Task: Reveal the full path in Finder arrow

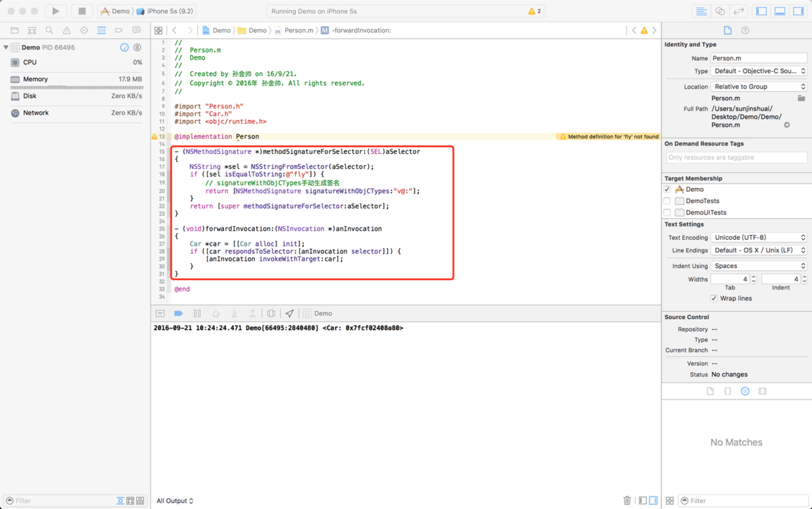Action: (x=786, y=124)
